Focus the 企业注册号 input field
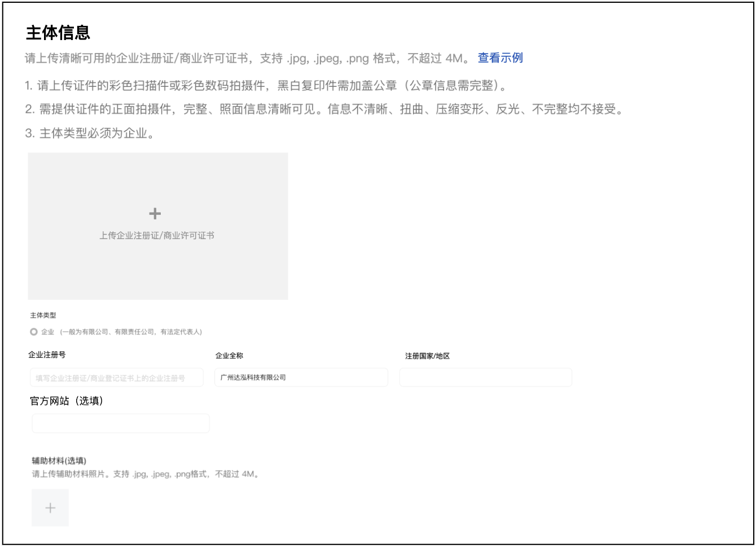 point(117,377)
